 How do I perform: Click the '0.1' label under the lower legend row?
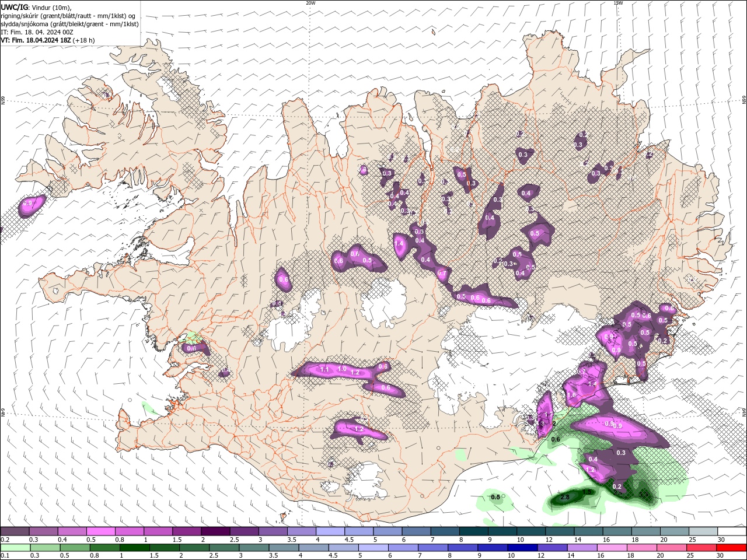pos(5,556)
